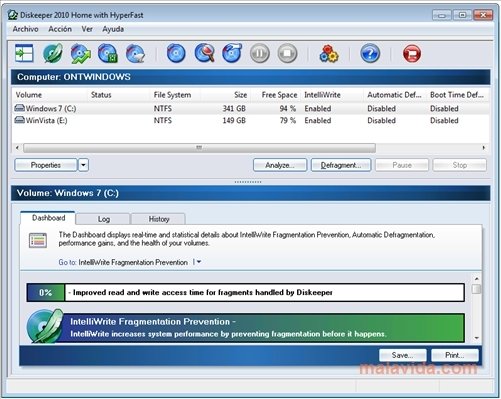Open the Archivo menu
501x399 pixels.
point(25,29)
